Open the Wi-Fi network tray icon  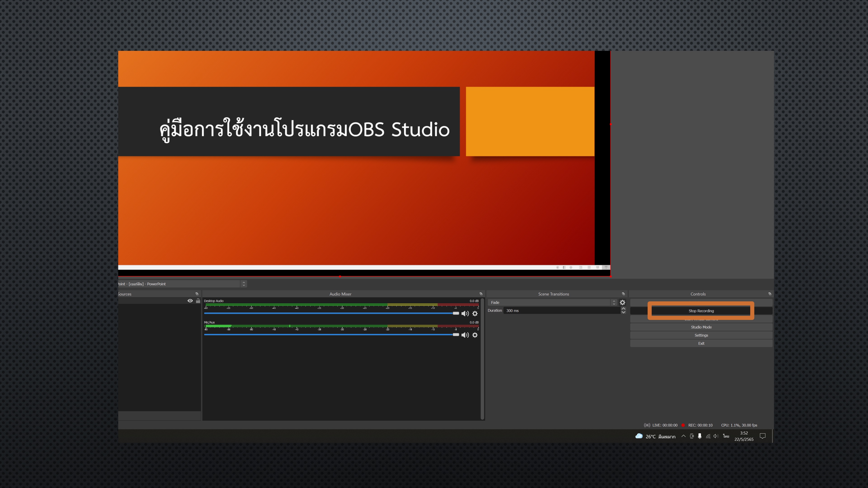pyautogui.click(x=708, y=436)
